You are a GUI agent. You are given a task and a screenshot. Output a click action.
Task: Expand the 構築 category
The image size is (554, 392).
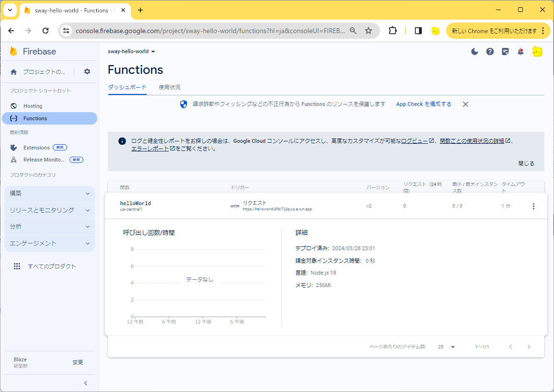49,194
